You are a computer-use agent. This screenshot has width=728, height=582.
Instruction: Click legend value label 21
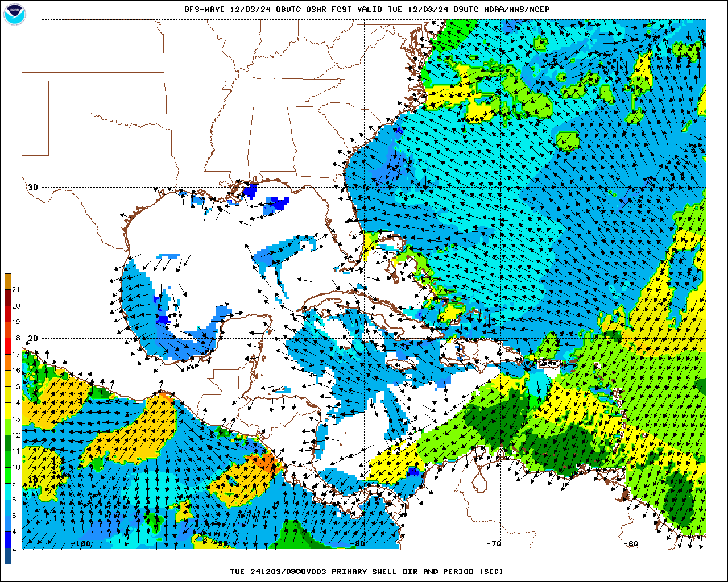point(16,290)
